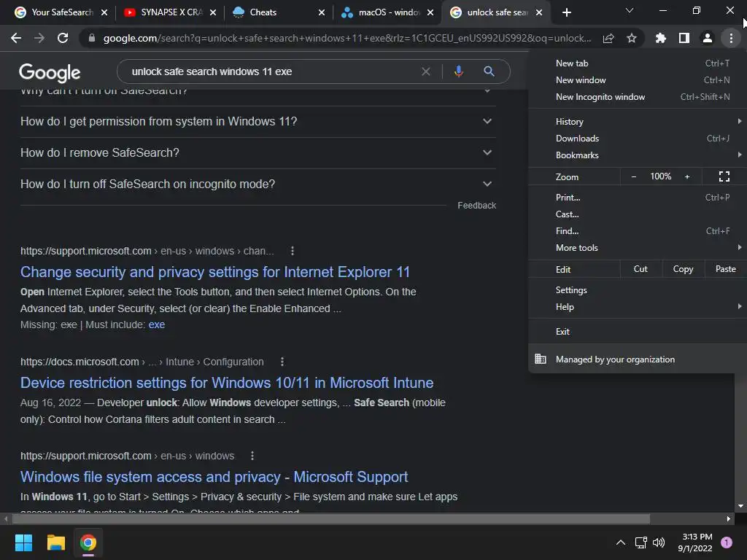Open the Help submenu
Image resolution: width=747 pixels, height=560 pixels.
tap(638, 307)
